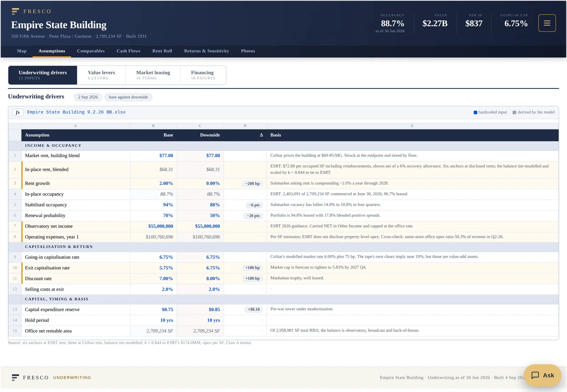The image size is (567, 392).
Task: Click the −20 pts Renewal probability badge
Action: [253, 216]
